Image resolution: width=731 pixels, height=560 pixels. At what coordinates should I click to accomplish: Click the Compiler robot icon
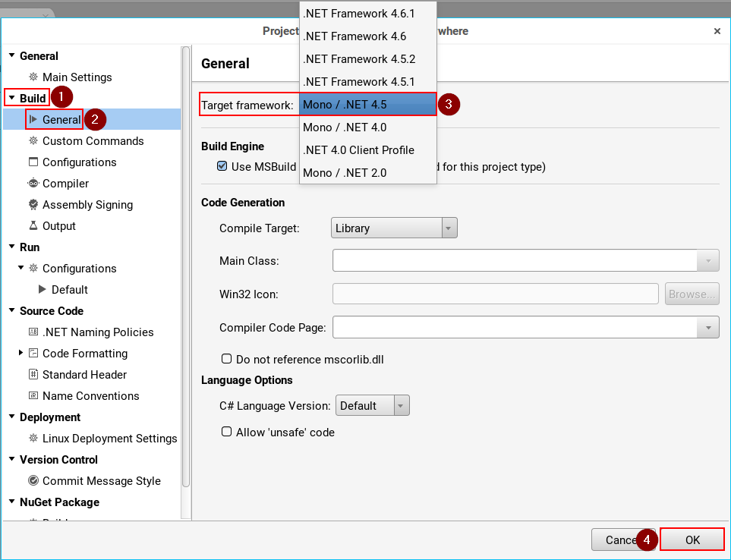click(33, 184)
